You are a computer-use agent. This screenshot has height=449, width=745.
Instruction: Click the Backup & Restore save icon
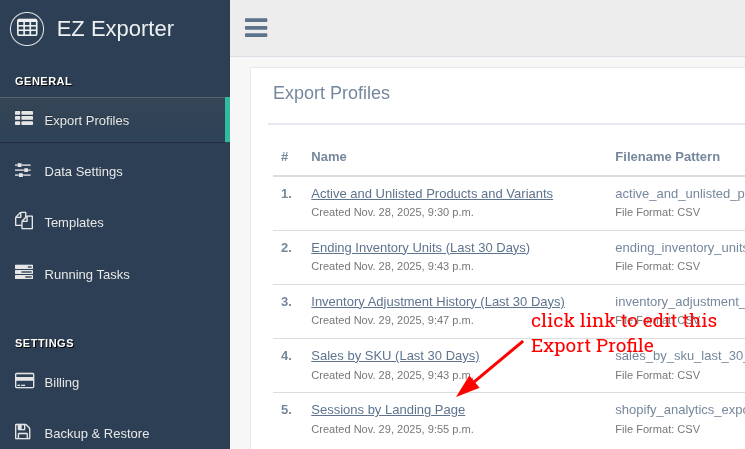23,432
